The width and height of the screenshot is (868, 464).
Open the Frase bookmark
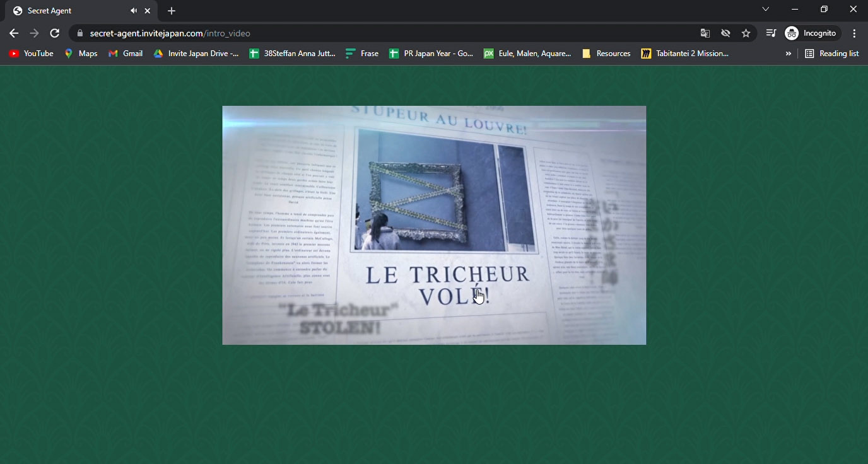point(362,54)
